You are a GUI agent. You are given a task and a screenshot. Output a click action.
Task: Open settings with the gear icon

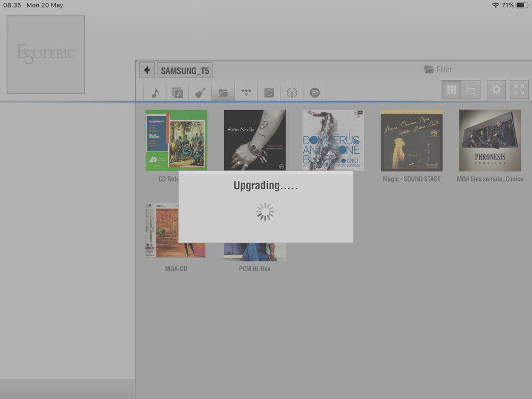496,90
